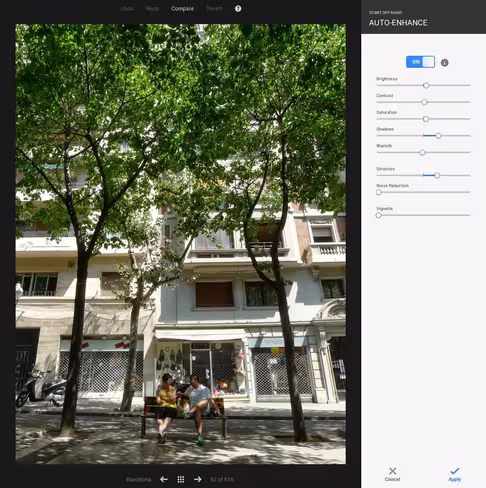
Task: Open the grid thumbnail view icon
Action: tap(181, 479)
